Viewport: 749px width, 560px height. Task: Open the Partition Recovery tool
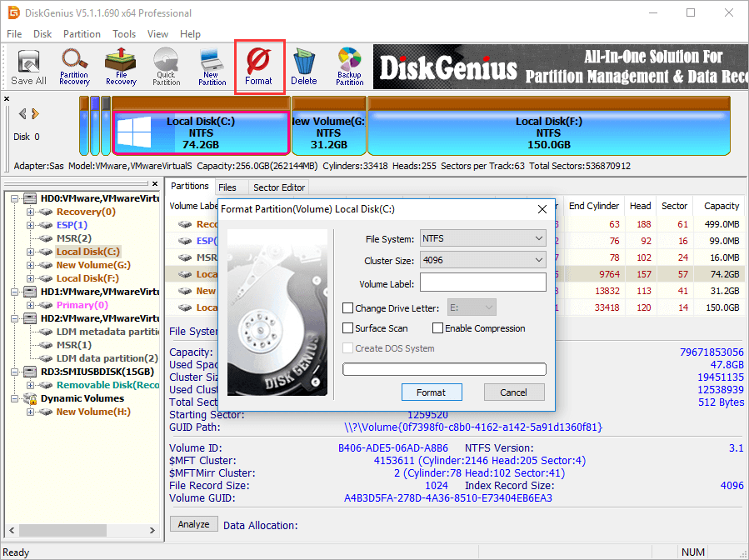point(74,67)
